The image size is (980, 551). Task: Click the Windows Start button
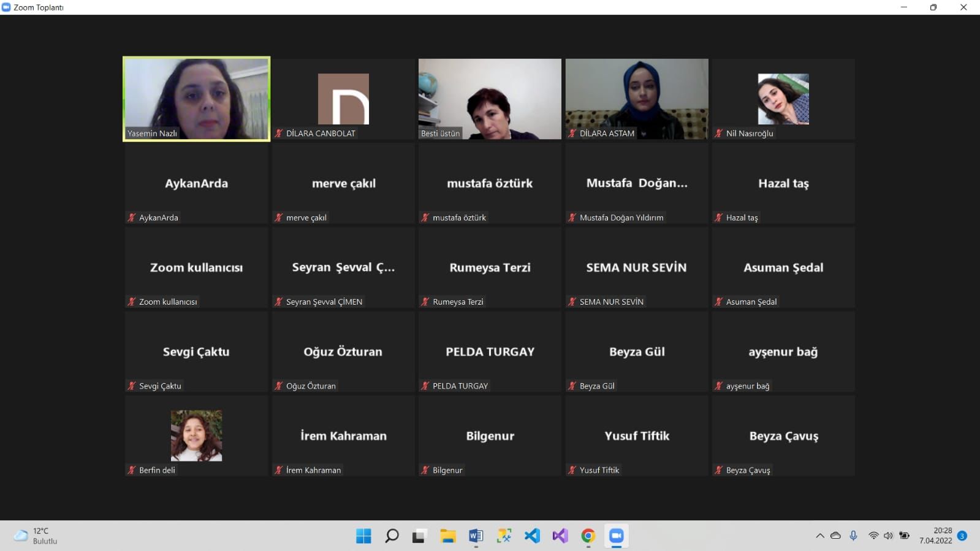pos(363,536)
